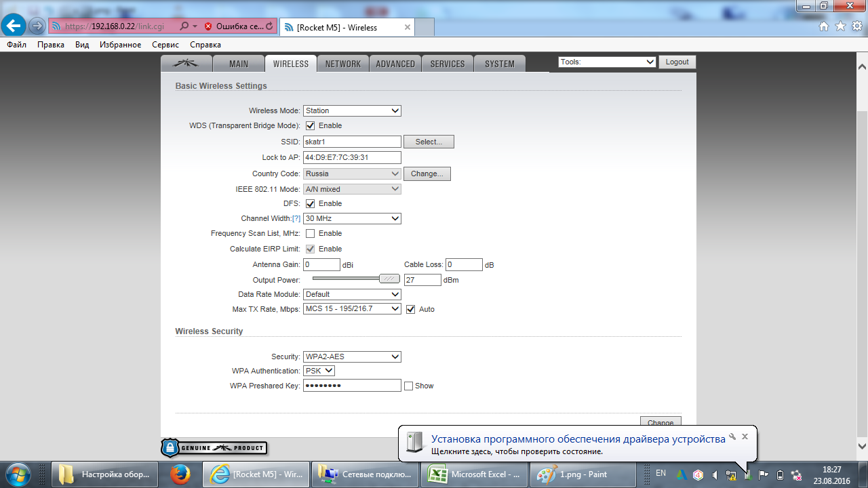868x488 pixels.
Task: Click the Output Power dBm value field
Action: [422, 280]
